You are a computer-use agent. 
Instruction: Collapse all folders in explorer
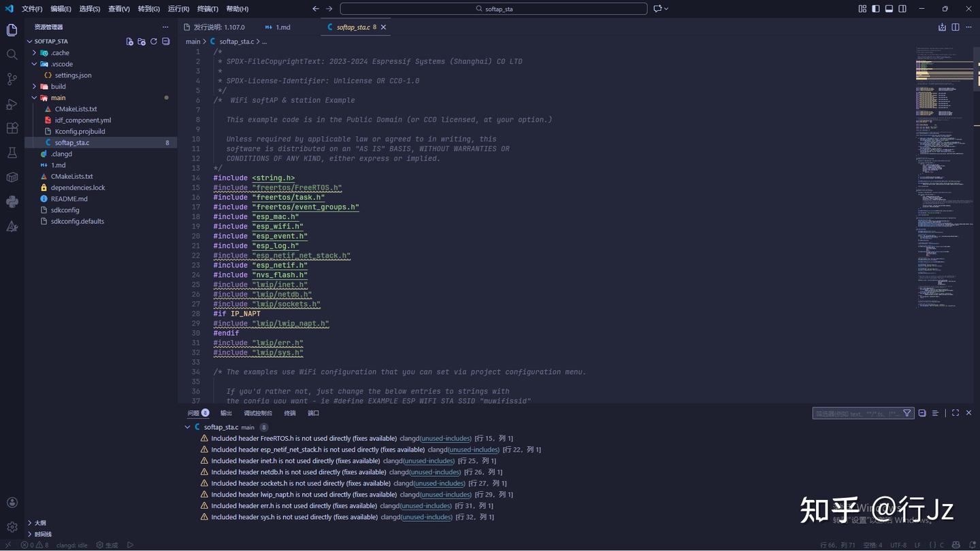pos(165,41)
